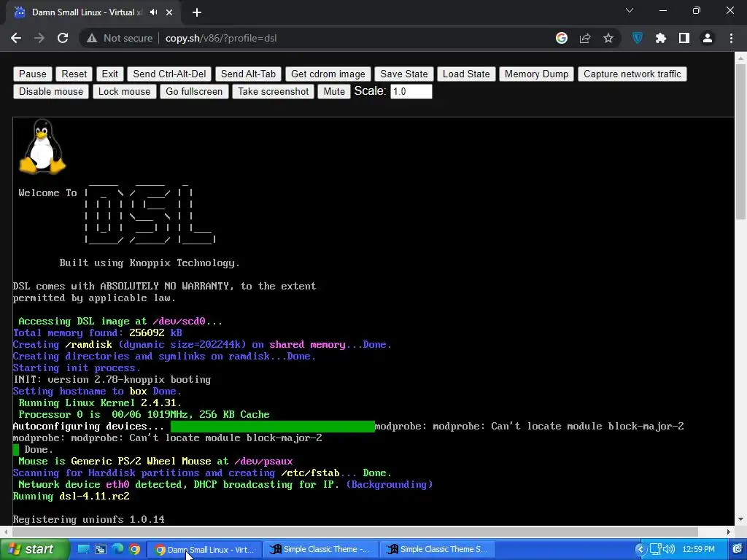Click the network tray icon
Viewport: 747px width, 560px height.
[657, 550]
